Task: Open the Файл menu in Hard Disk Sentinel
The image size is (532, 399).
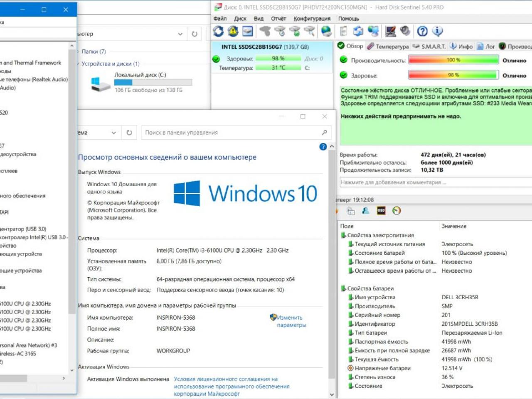Action: tap(220, 18)
